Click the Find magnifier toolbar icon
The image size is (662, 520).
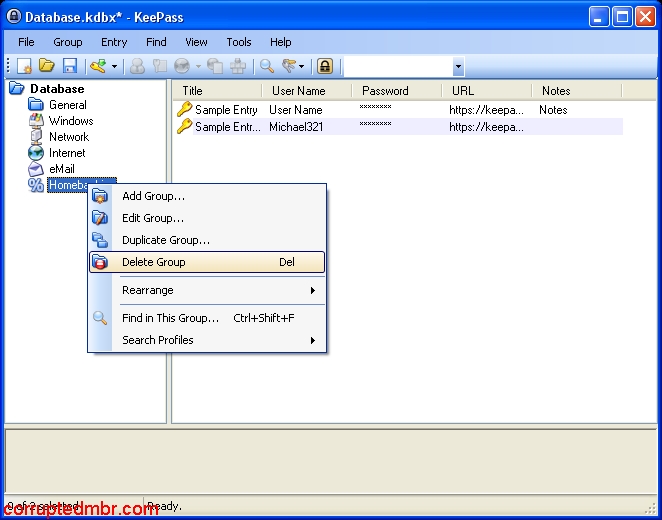click(x=267, y=66)
